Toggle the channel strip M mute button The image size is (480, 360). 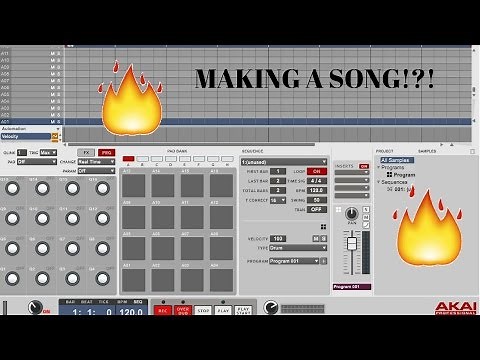(366, 217)
